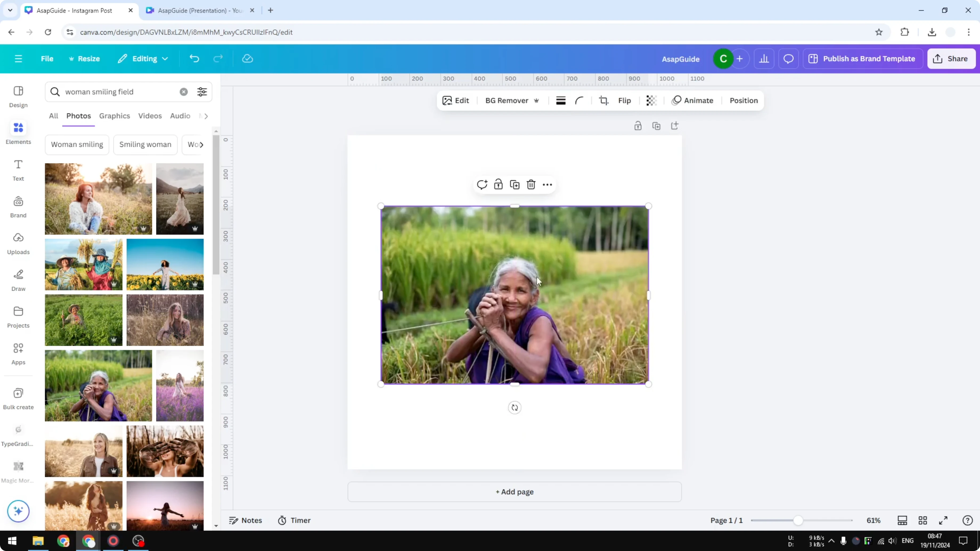Toggle the page lock icon above canvas

coord(638,126)
